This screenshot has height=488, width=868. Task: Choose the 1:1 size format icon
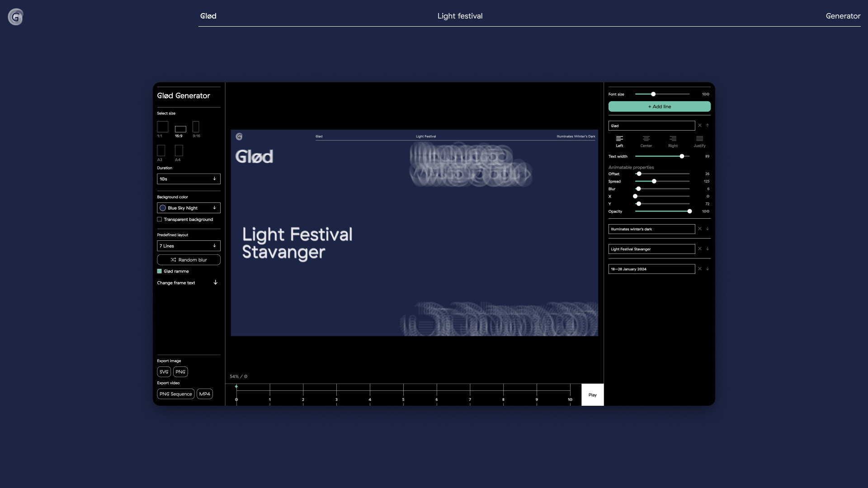click(x=162, y=127)
